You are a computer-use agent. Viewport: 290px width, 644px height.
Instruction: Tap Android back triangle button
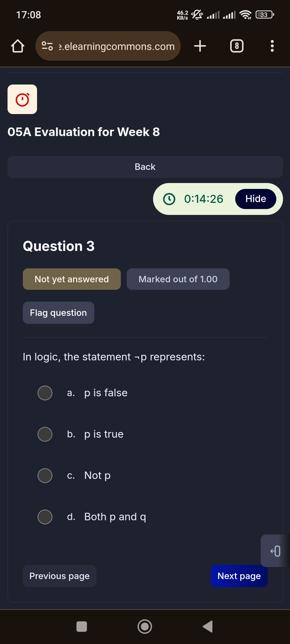[x=208, y=627]
